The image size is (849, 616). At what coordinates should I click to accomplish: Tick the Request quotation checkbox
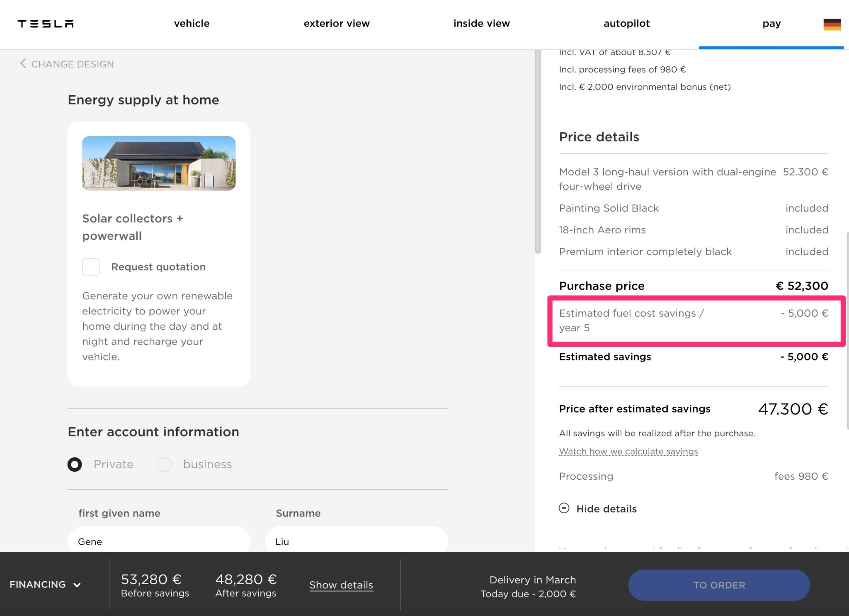[91, 267]
